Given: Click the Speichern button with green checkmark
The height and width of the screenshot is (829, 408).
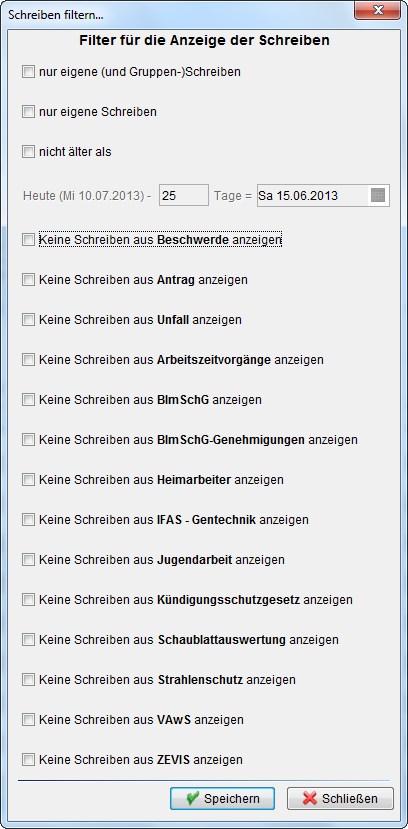Looking at the screenshot, I should (x=222, y=798).
